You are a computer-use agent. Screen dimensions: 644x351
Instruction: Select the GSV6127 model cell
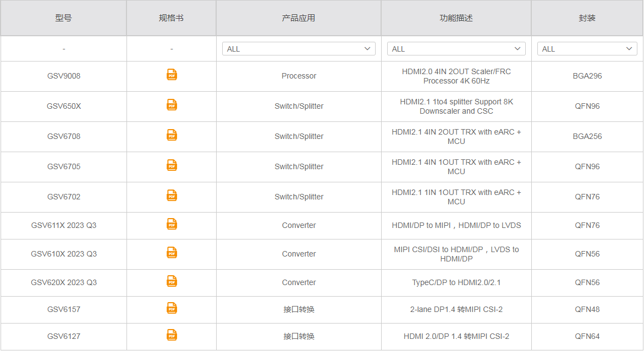pyautogui.click(x=64, y=337)
